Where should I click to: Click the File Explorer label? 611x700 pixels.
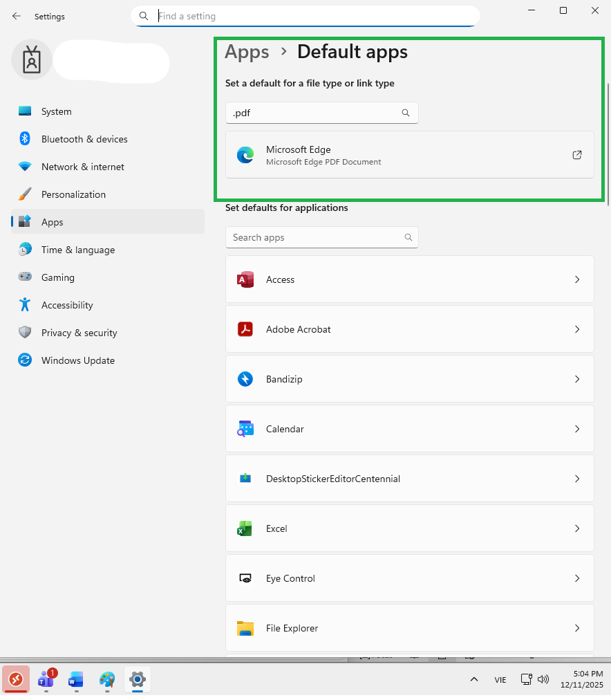[292, 629]
